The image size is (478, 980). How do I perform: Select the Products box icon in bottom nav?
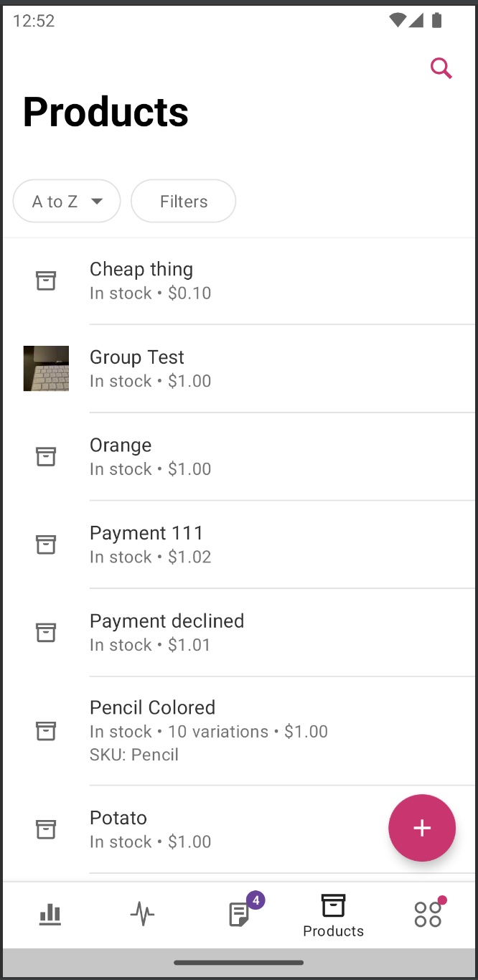333,907
